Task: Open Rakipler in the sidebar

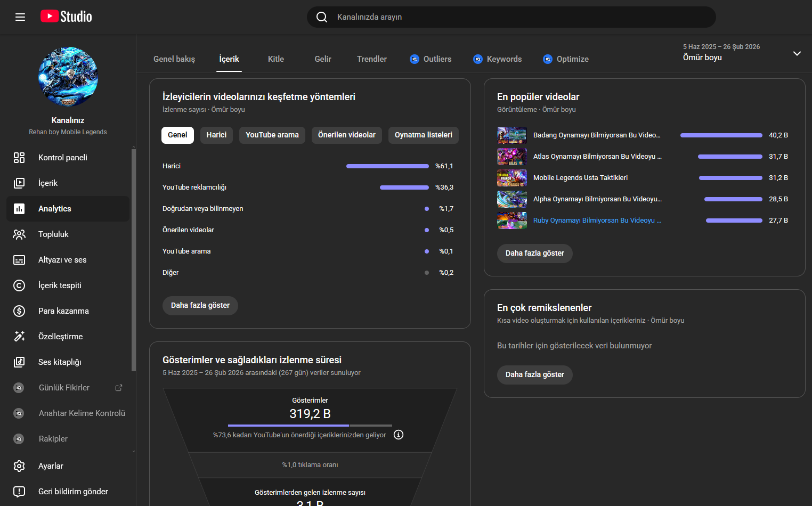Action: (68, 439)
